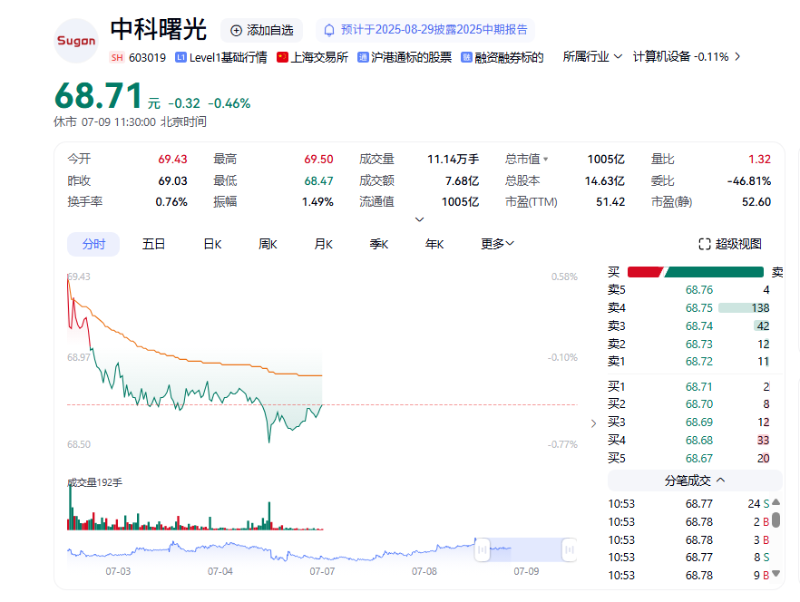Click the left handle of timeline range
Screen dimensions: 800x602
(x=482, y=550)
